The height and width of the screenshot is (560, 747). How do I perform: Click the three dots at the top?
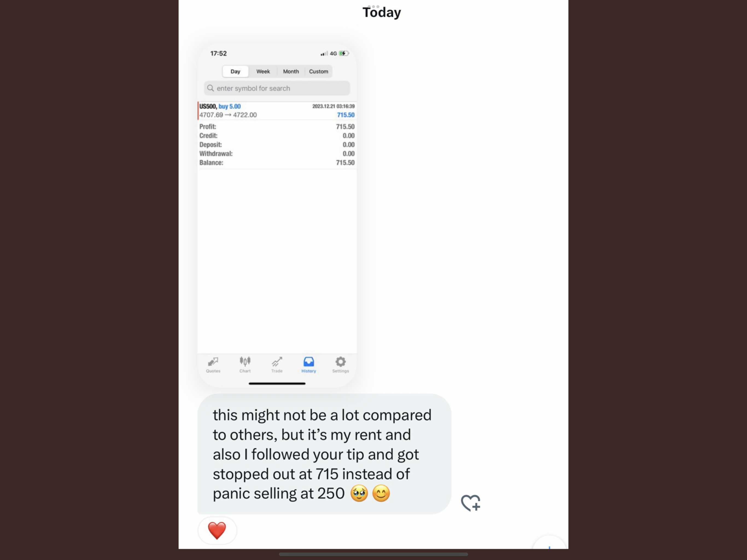tap(373, 6)
